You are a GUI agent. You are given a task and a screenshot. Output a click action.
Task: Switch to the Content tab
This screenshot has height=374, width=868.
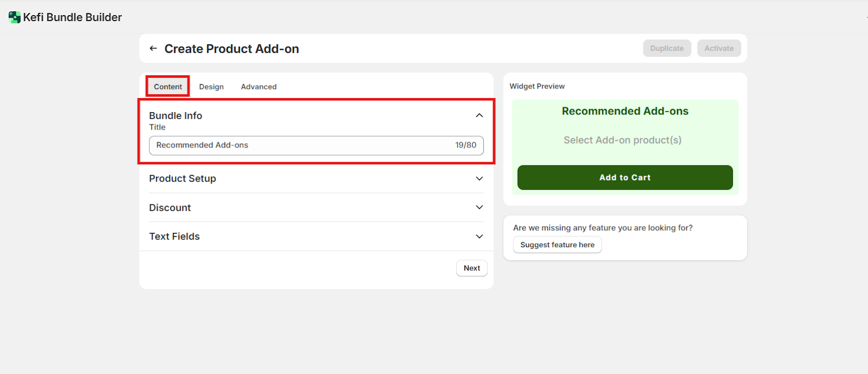pyautogui.click(x=168, y=87)
